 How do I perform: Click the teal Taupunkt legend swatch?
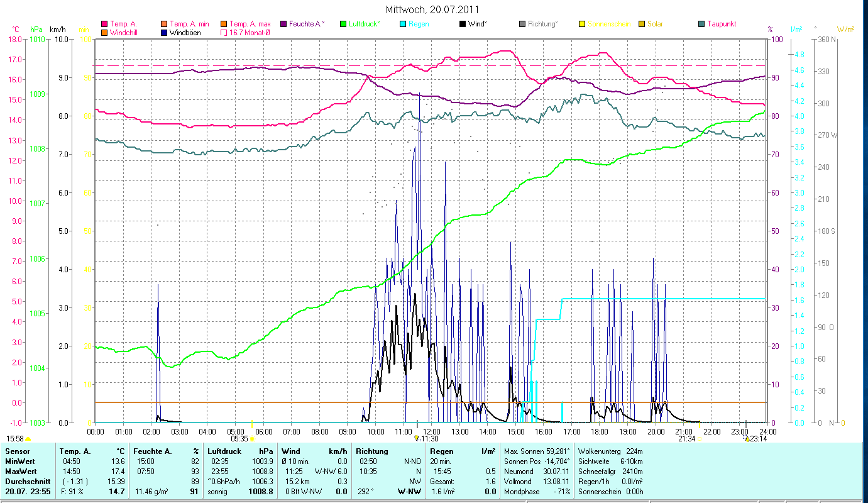702,24
